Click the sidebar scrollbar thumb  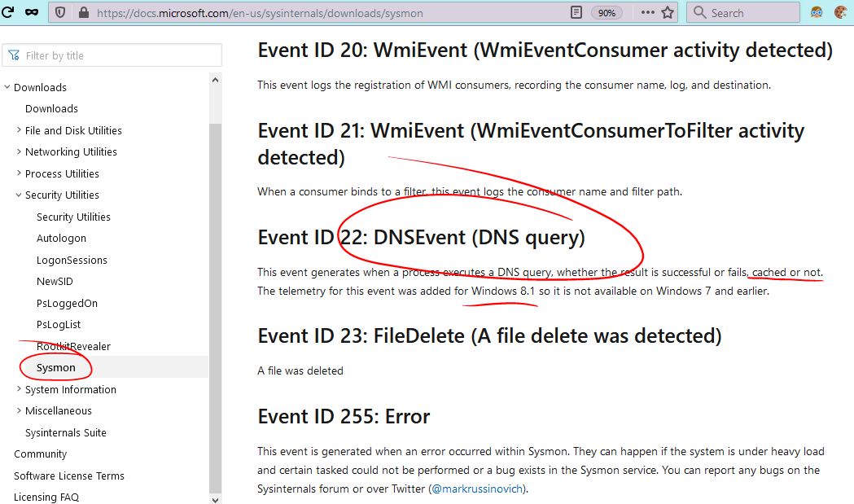pos(215,308)
